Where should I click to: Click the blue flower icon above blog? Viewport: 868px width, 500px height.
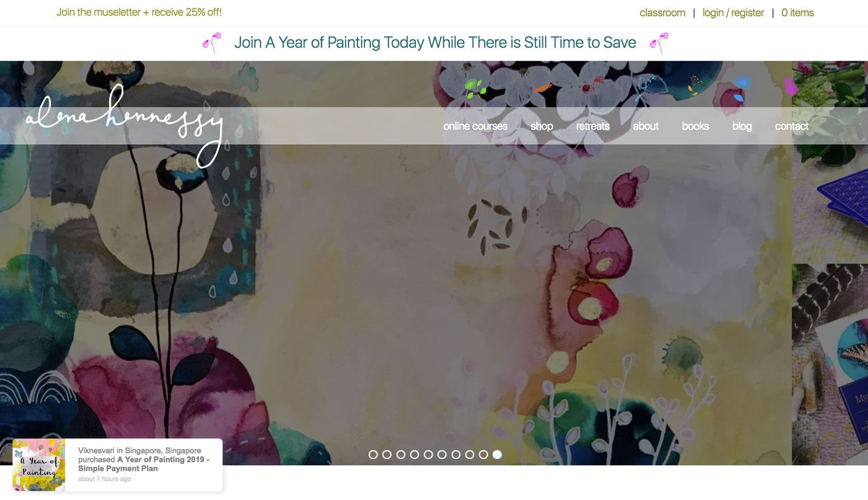coord(741,88)
